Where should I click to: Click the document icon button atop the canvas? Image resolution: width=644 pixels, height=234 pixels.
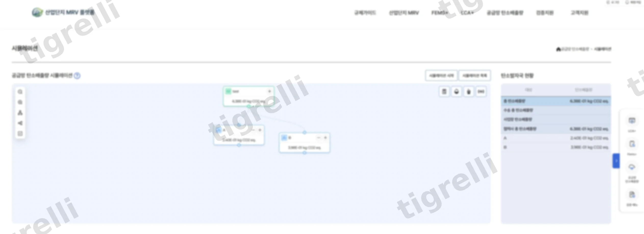tap(444, 92)
